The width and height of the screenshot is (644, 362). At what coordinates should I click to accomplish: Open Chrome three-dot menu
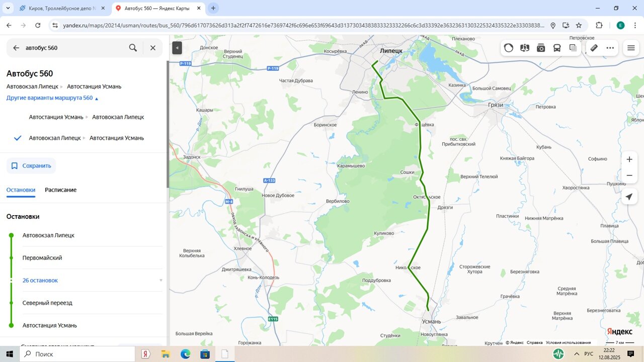[x=635, y=25]
